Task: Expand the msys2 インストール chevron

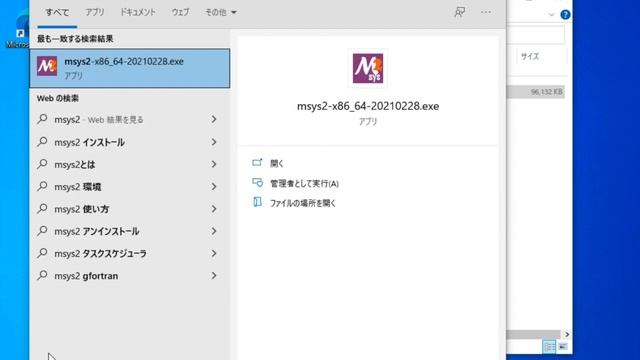Action: coord(214,142)
